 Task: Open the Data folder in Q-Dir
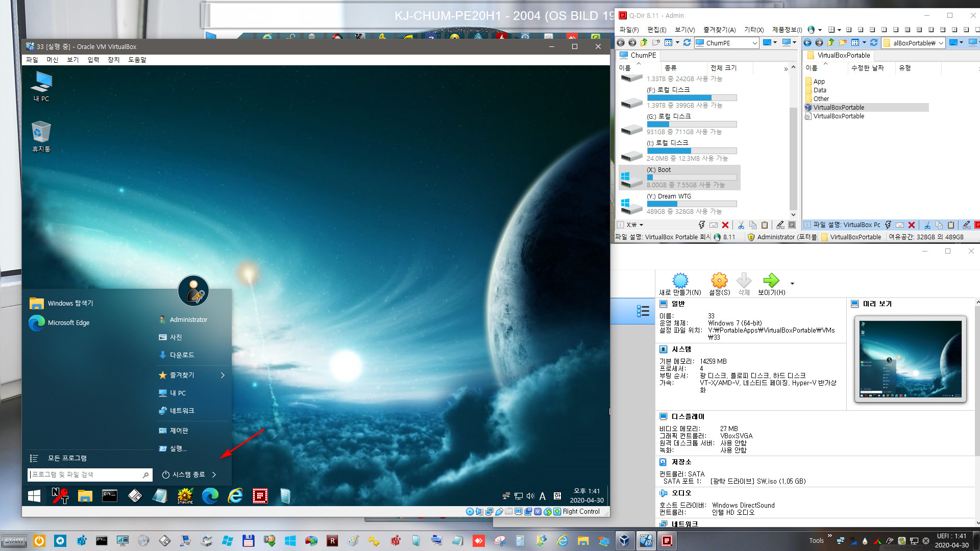pos(816,90)
